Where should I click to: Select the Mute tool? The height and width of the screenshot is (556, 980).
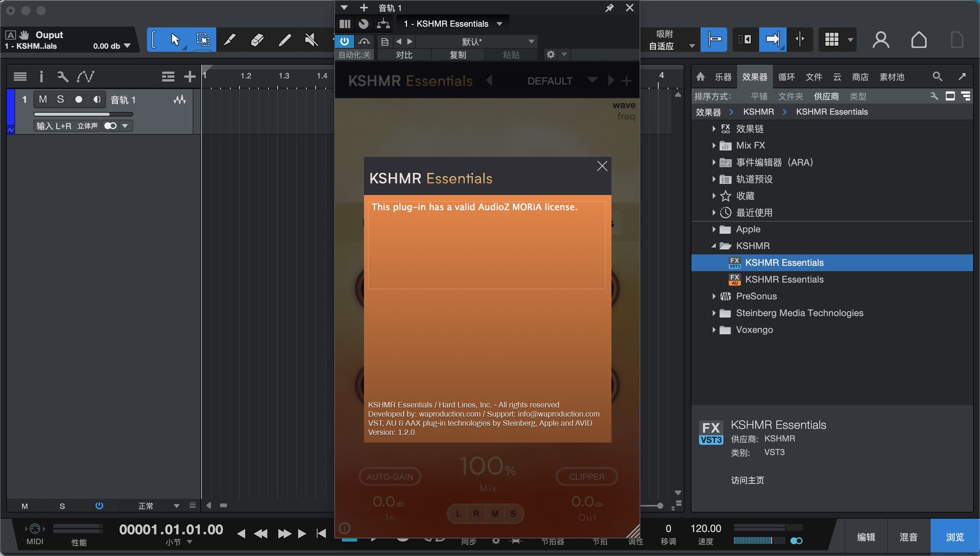[x=311, y=40]
